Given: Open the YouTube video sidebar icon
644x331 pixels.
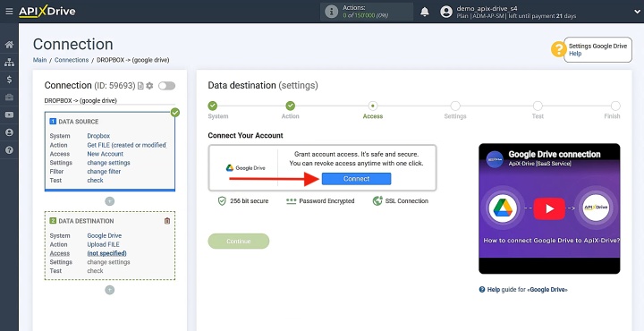Looking at the screenshot, I should (9, 115).
